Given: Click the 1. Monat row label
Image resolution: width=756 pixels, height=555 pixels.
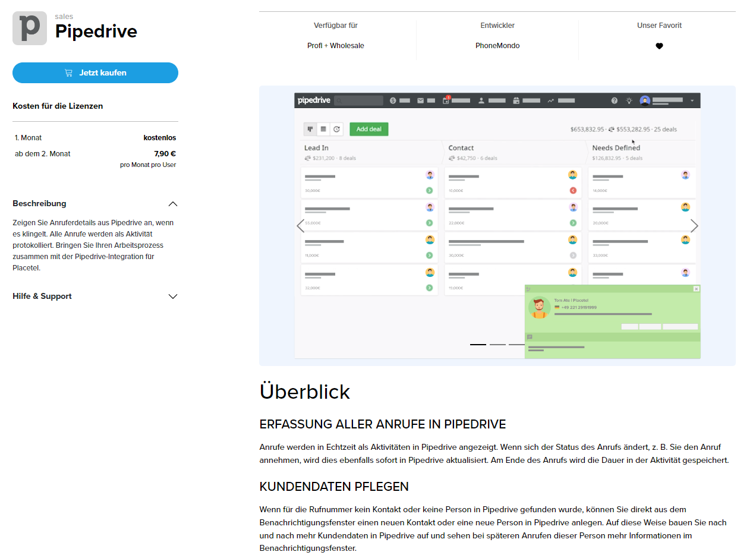Looking at the screenshot, I should pos(29,138).
